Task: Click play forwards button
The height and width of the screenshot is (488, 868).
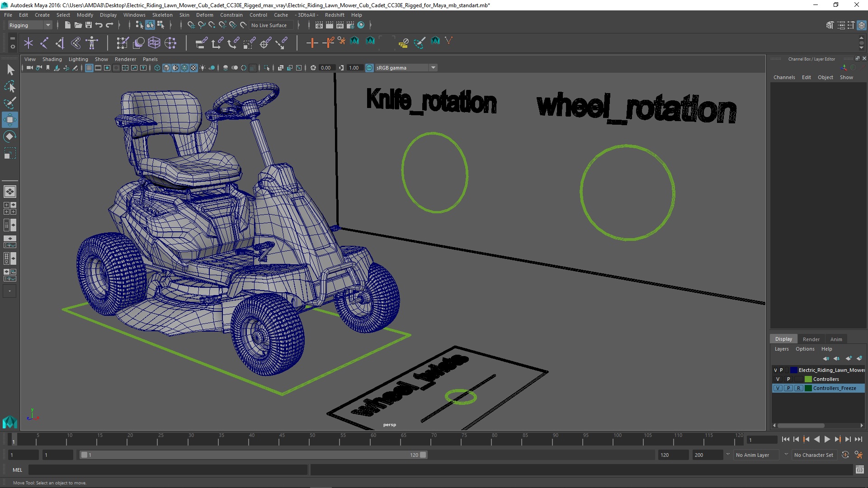Action: (827, 439)
